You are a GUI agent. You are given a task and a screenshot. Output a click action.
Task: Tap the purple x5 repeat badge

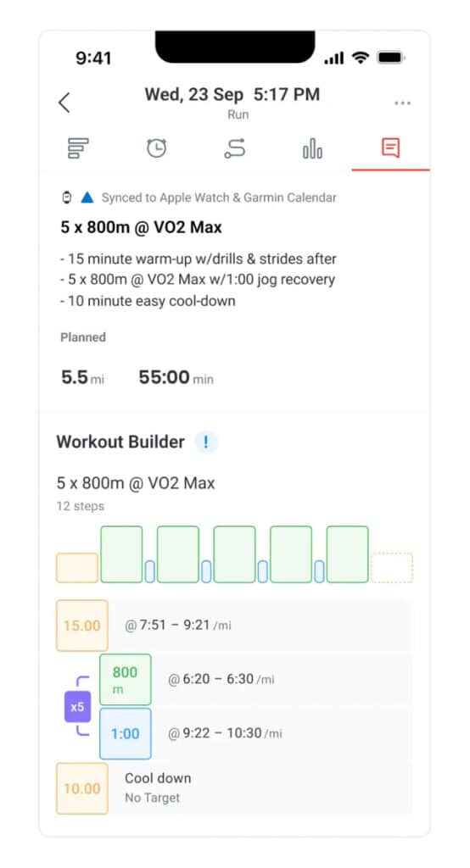coord(77,707)
